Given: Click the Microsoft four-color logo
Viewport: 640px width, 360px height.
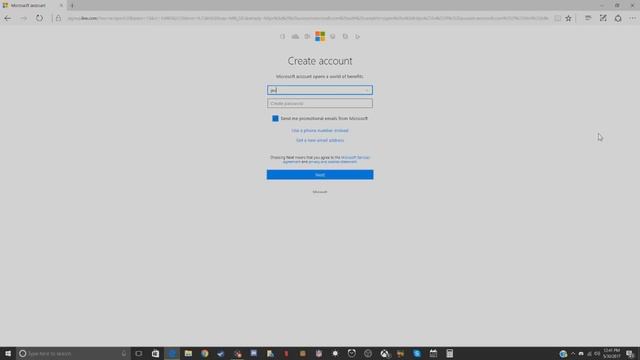Looking at the screenshot, I should [x=320, y=36].
